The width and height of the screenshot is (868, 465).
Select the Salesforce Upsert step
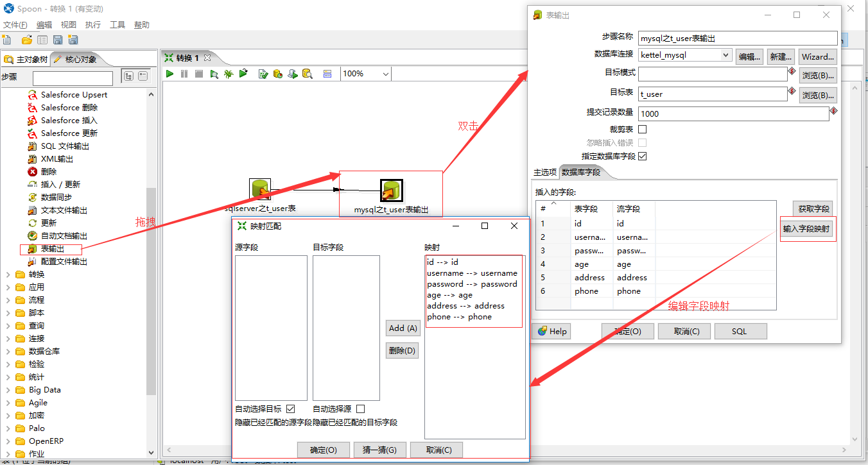[x=74, y=94]
